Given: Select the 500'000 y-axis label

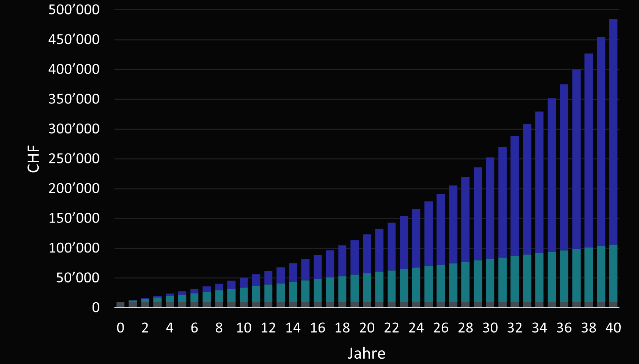Looking at the screenshot, I should pos(74,10).
